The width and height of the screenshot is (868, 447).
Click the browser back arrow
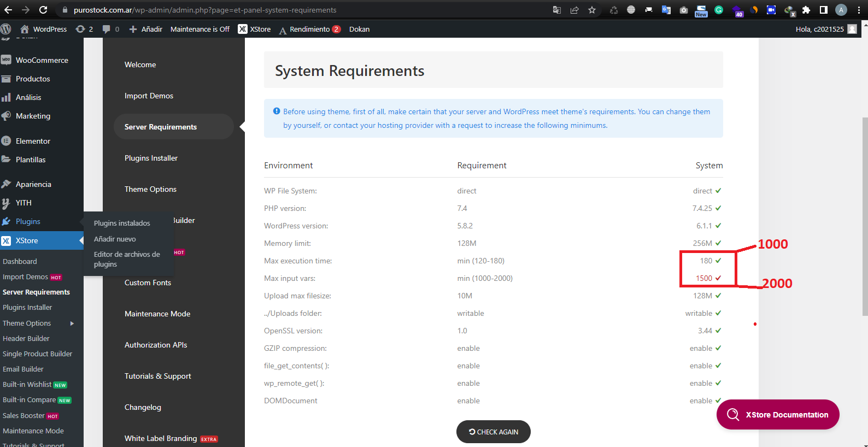pyautogui.click(x=8, y=10)
